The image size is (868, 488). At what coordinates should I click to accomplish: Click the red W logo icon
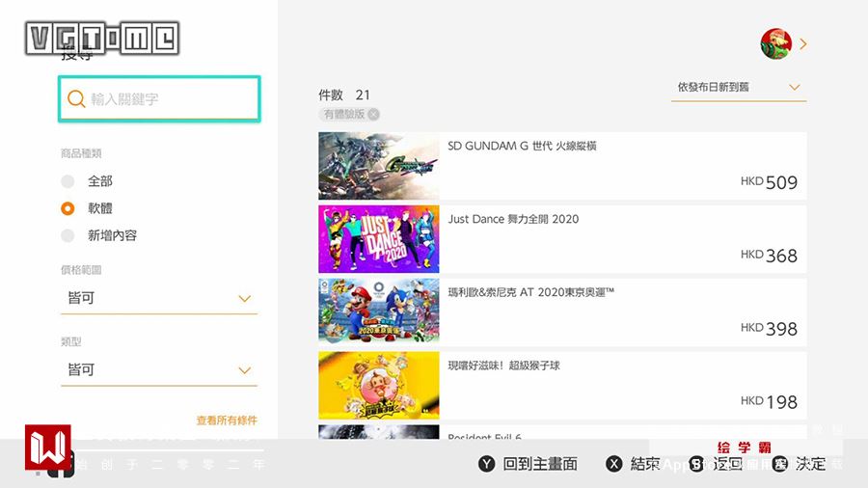tap(47, 447)
